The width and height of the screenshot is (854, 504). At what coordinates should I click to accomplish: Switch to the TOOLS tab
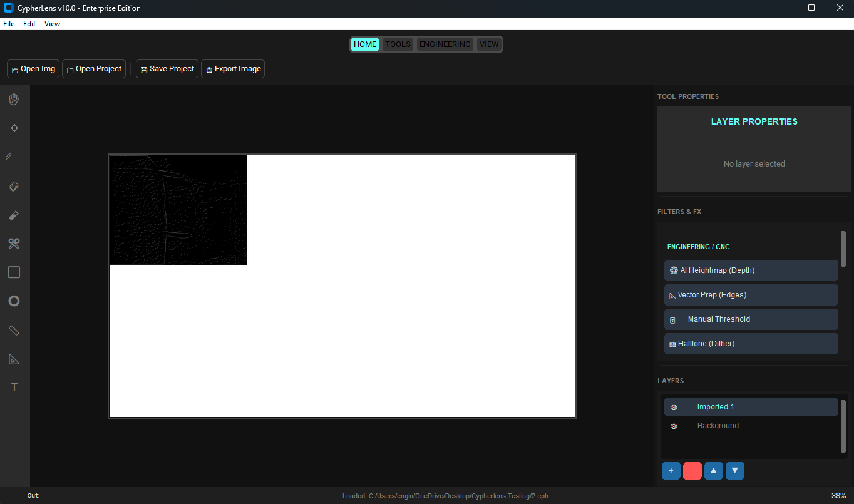pos(398,44)
